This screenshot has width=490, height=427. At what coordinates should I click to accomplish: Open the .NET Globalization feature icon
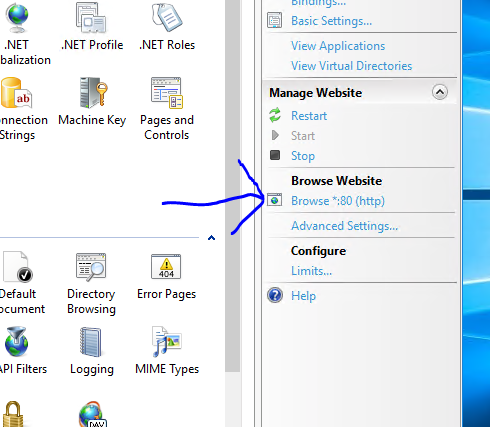(x=17, y=18)
